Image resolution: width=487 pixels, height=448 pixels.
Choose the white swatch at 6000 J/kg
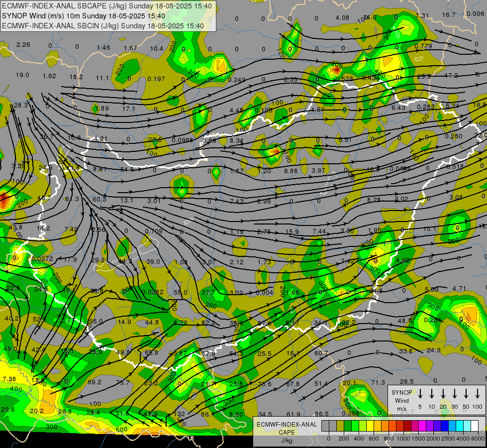pos(475,426)
